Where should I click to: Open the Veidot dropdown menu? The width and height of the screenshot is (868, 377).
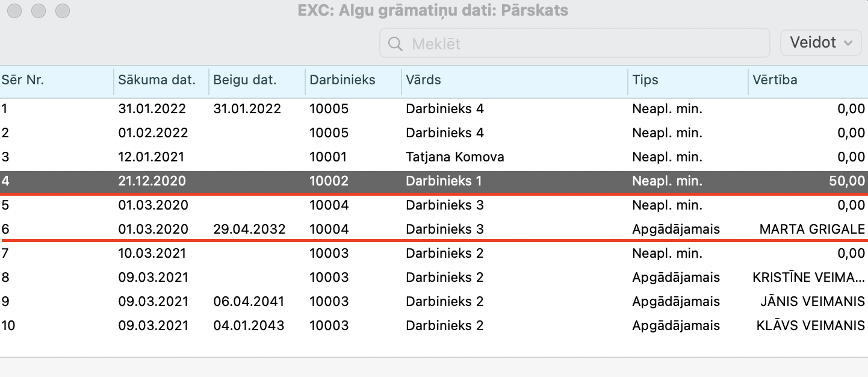(820, 43)
